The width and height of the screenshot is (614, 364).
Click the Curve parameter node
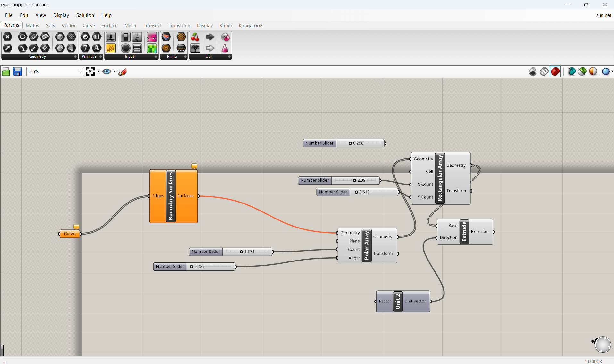(70, 234)
